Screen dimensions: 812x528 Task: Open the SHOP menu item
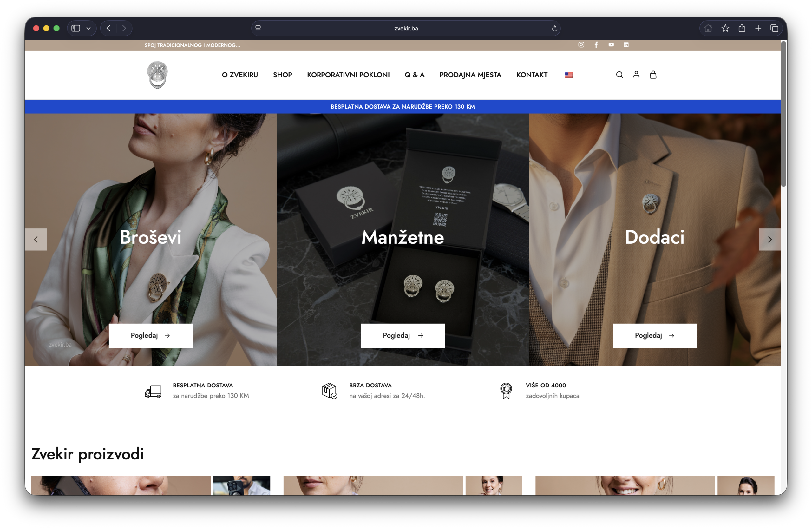point(282,75)
